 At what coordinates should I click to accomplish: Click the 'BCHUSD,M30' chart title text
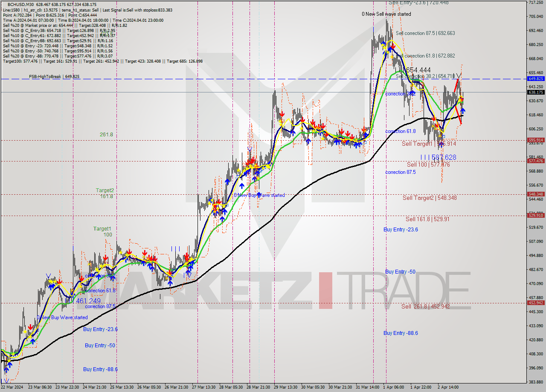(x=20, y=4)
